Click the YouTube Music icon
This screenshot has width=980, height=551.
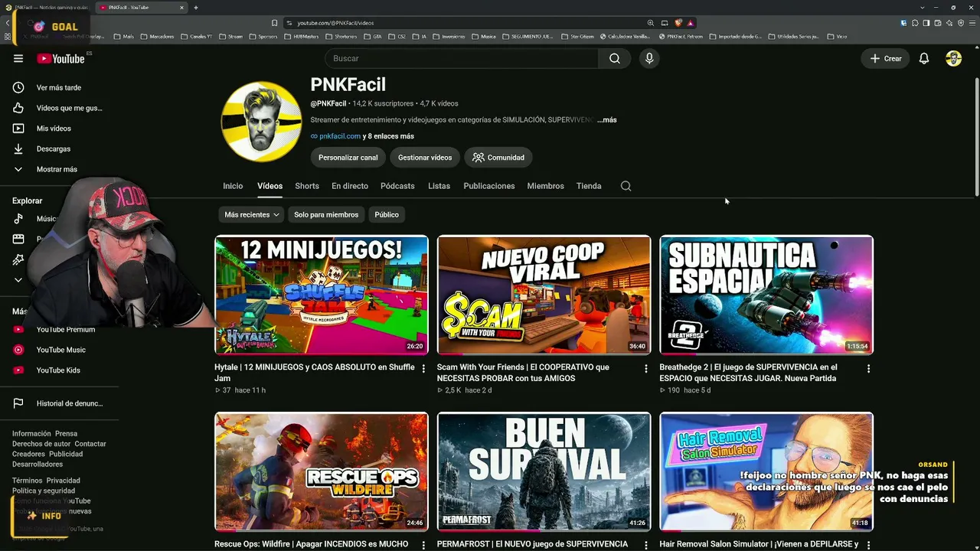[x=18, y=350]
